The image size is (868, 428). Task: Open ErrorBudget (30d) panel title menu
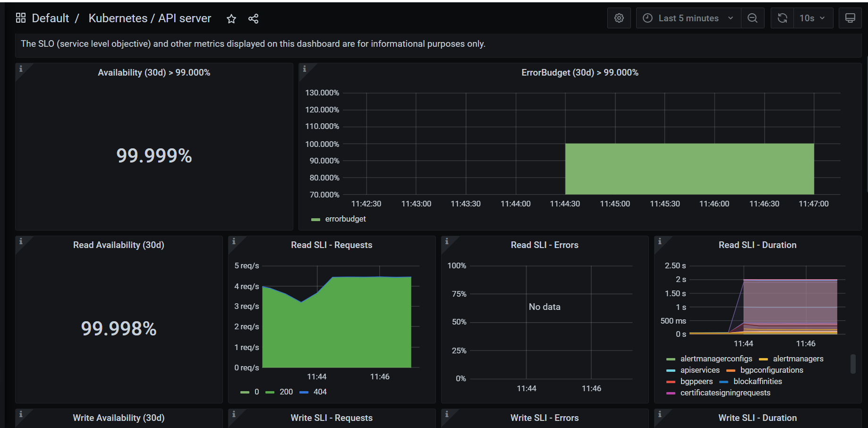coord(580,72)
